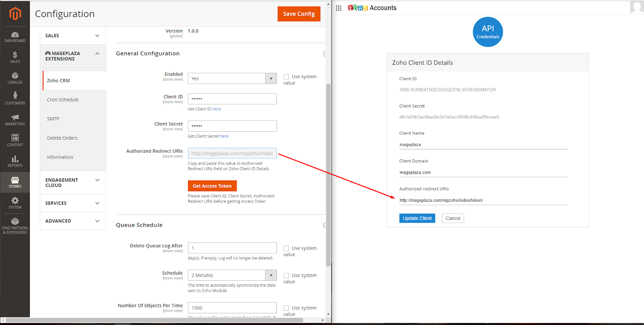The image size is (644, 325).
Task: Click the Client ID password field
Action: 232,99
